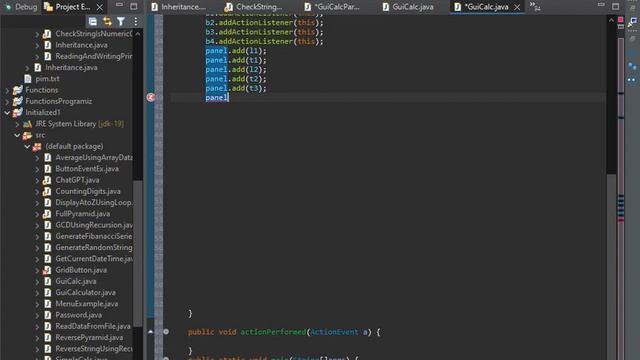The height and width of the screenshot is (360, 640).
Task: Click Collapse All icon in Project Explorer
Action: (93, 21)
